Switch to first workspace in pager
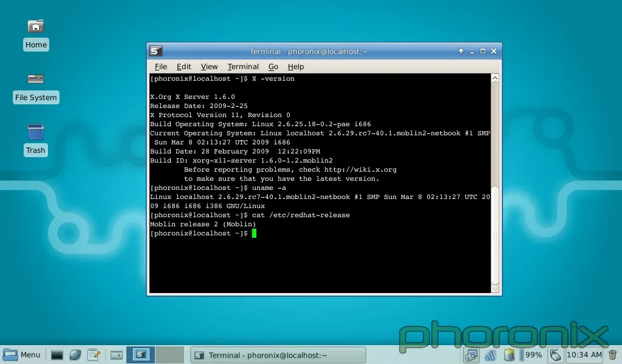 click(141, 355)
